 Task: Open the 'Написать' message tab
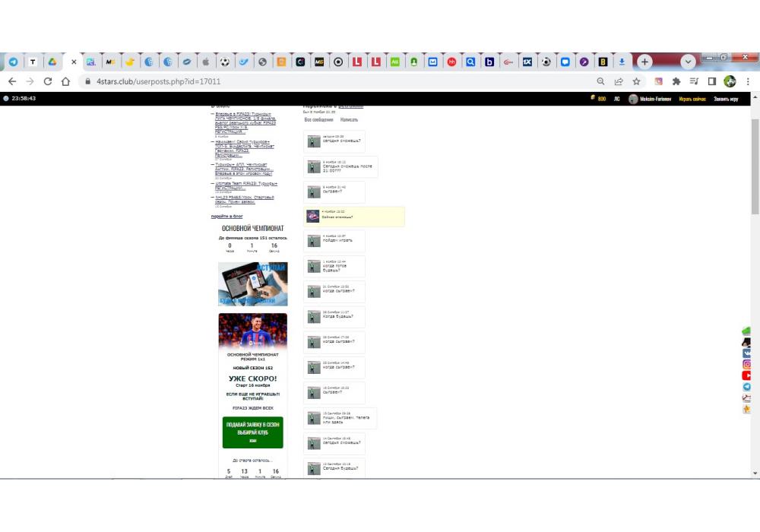click(x=349, y=119)
